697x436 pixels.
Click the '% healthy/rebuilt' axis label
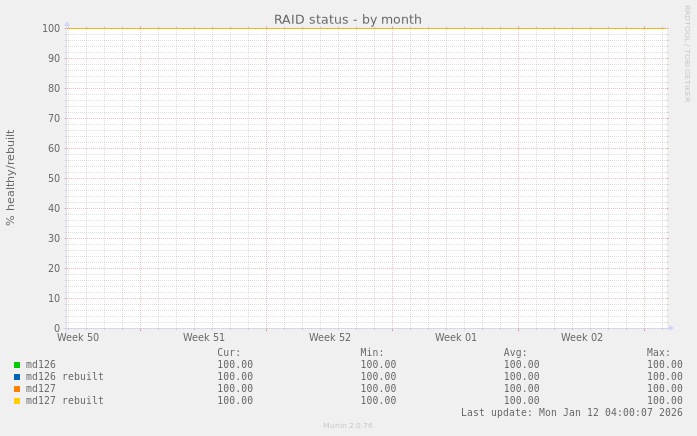(x=10, y=178)
